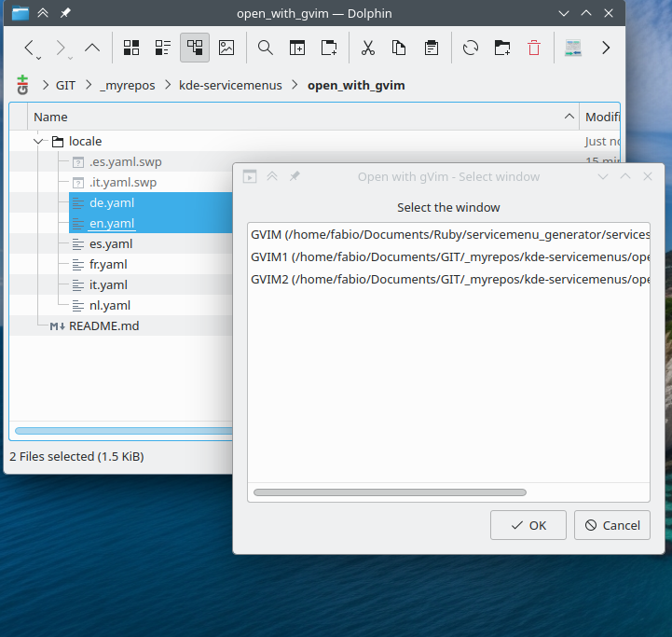672x637 pixels.
Task: Switch to Details tree view mode
Action: point(195,48)
